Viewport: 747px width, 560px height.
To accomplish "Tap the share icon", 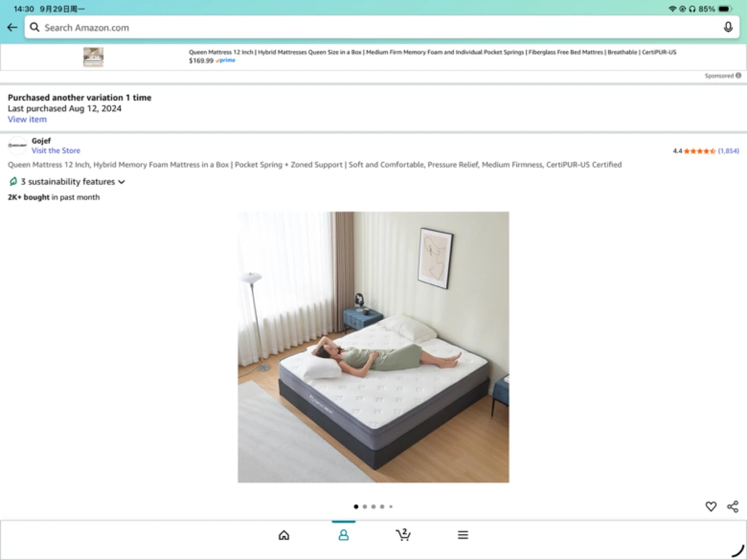I will coord(732,507).
